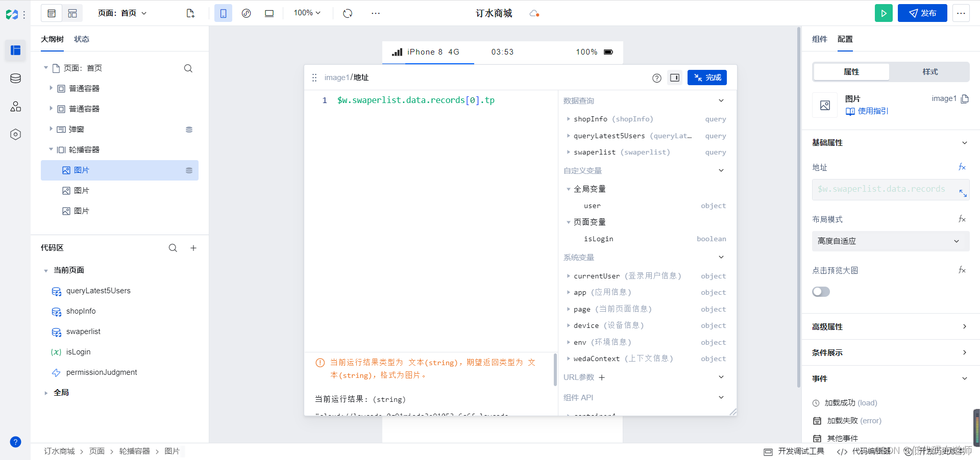The width and height of the screenshot is (980, 460).
Task: Collapse the 系统变量 section
Action: click(x=721, y=258)
